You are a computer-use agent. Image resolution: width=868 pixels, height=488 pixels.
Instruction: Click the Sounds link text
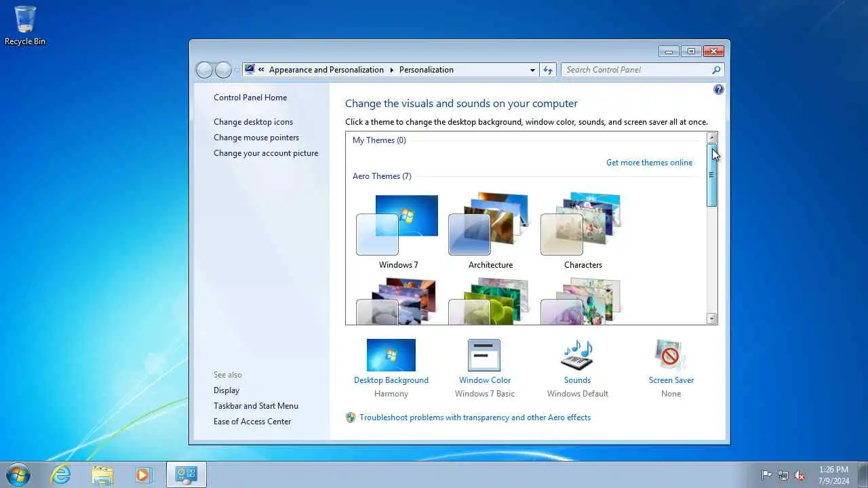[577, 380]
